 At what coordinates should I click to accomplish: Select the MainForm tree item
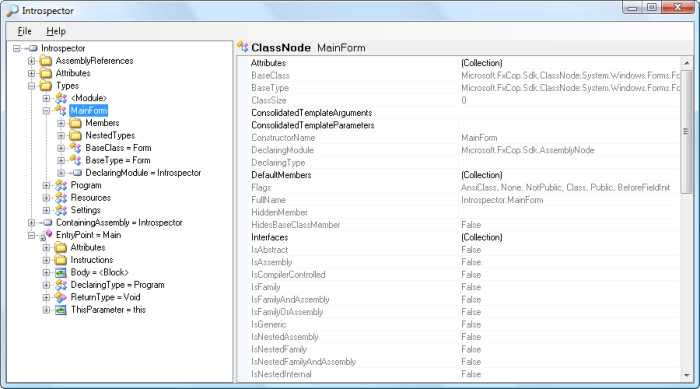[x=89, y=110]
